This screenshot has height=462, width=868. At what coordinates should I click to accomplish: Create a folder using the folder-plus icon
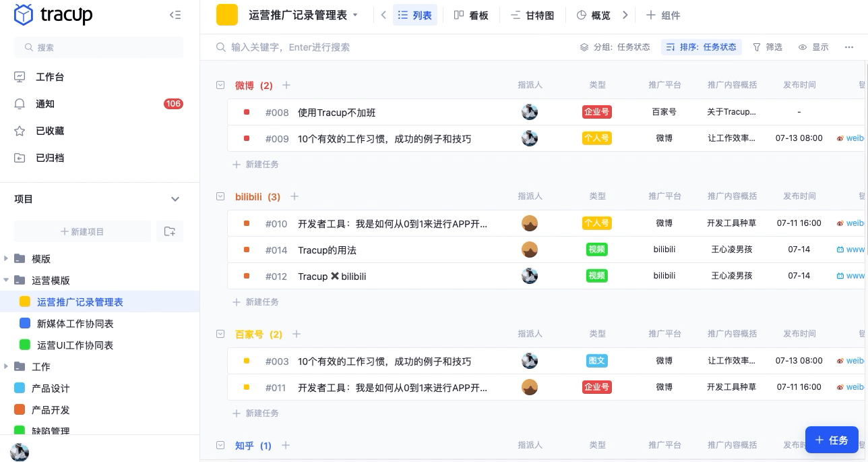click(170, 231)
